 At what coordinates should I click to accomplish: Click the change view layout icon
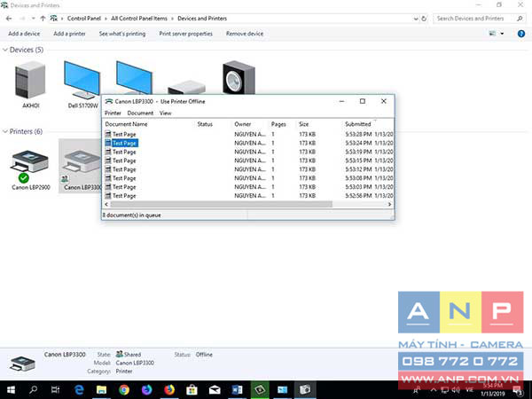[492, 34]
